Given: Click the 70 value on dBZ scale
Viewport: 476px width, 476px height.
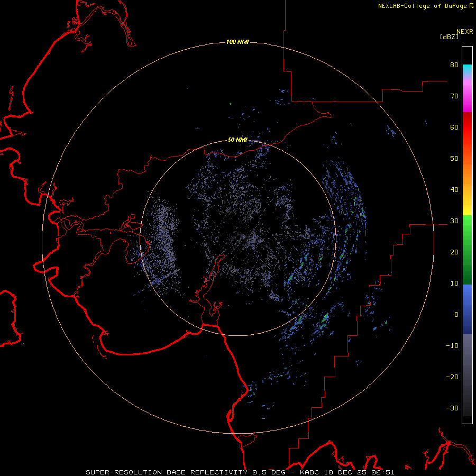Looking at the screenshot, I should (x=454, y=96).
